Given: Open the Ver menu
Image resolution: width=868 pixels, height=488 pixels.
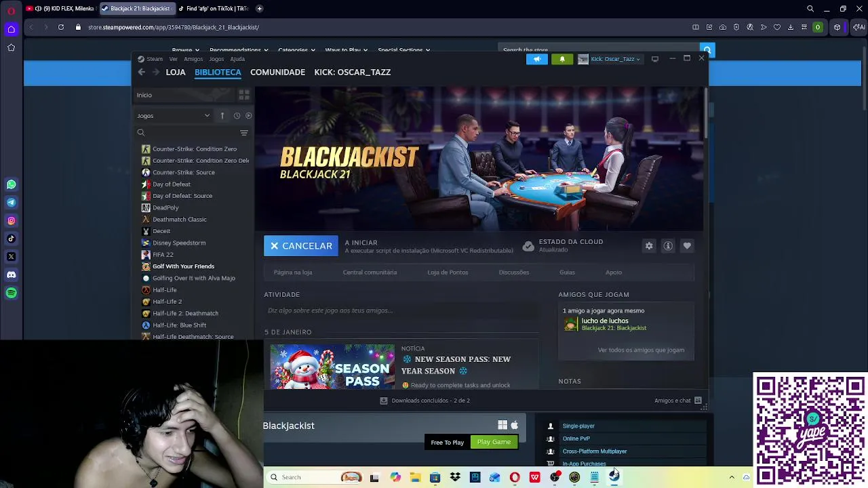Looking at the screenshot, I should pos(174,59).
